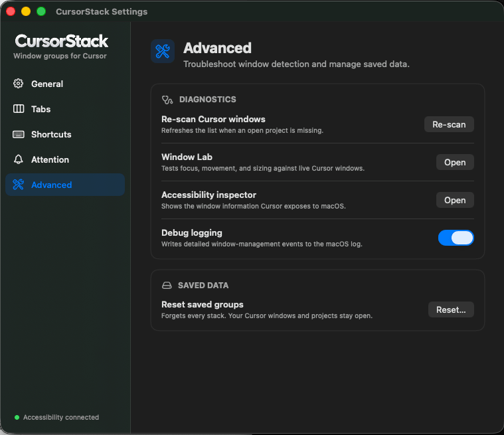Click the DIAGNOSTICS section heading
504x435 pixels.
coord(208,100)
